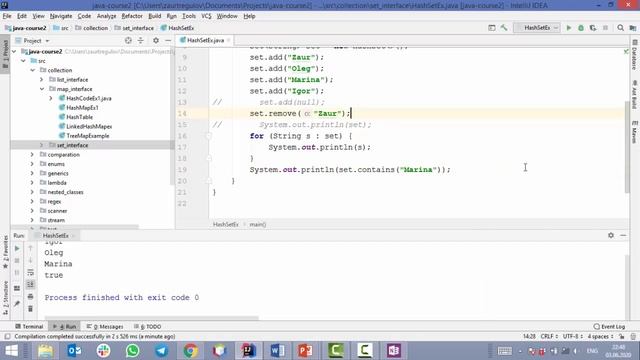Expand the list_interface folder
The height and width of the screenshot is (360, 640).
click(x=42, y=80)
